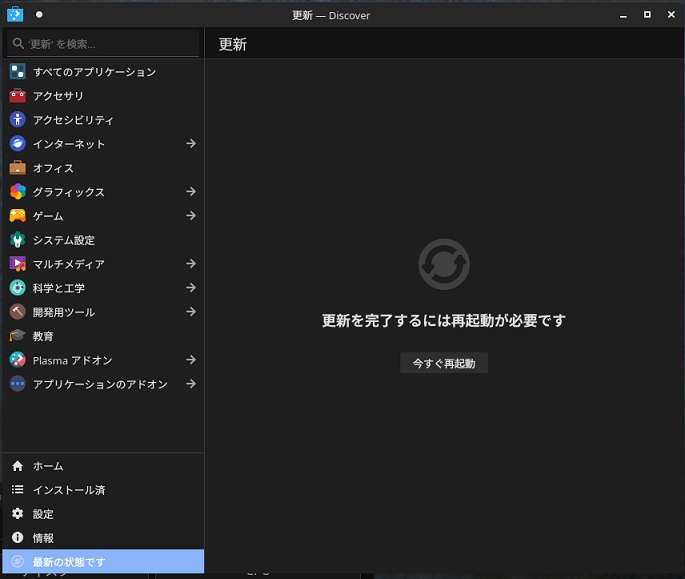The image size is (685, 579).
Task: Close the Discover window
Action: tap(671, 15)
